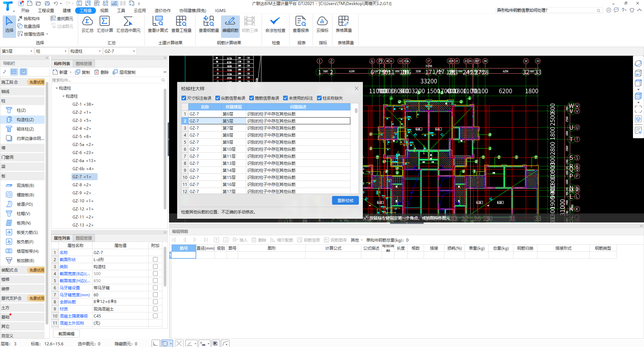Viewport: 644px width, 347px height.
Task: Tick 附加 checkbox for 全部纵筋 row
Action: coord(155,302)
